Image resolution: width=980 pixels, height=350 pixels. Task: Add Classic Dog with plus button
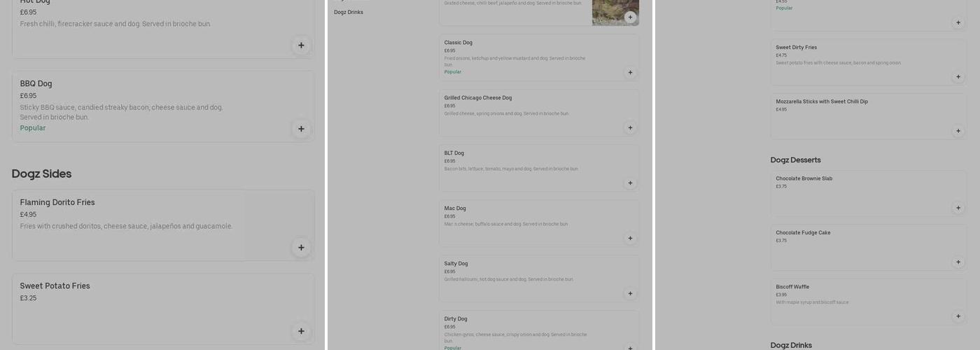coord(630,73)
